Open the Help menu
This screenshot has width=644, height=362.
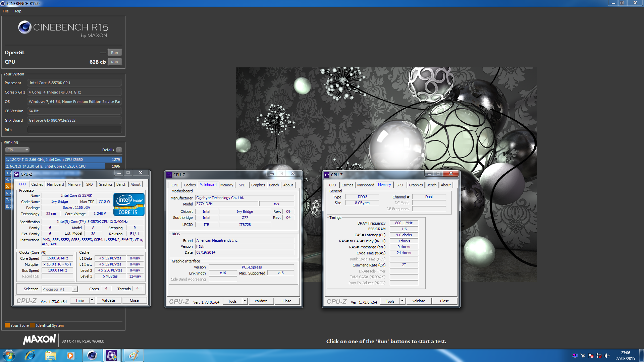[x=17, y=11]
